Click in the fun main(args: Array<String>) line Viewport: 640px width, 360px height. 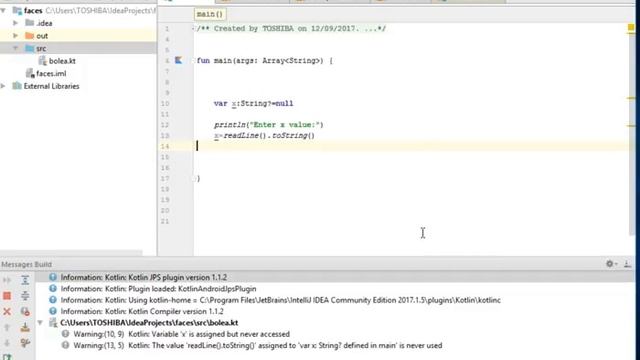click(264, 60)
